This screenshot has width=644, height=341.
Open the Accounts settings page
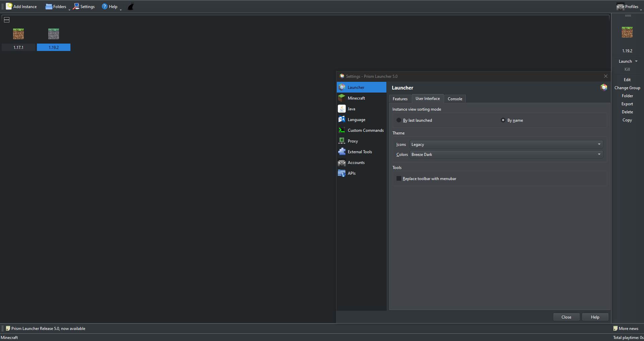point(362,163)
